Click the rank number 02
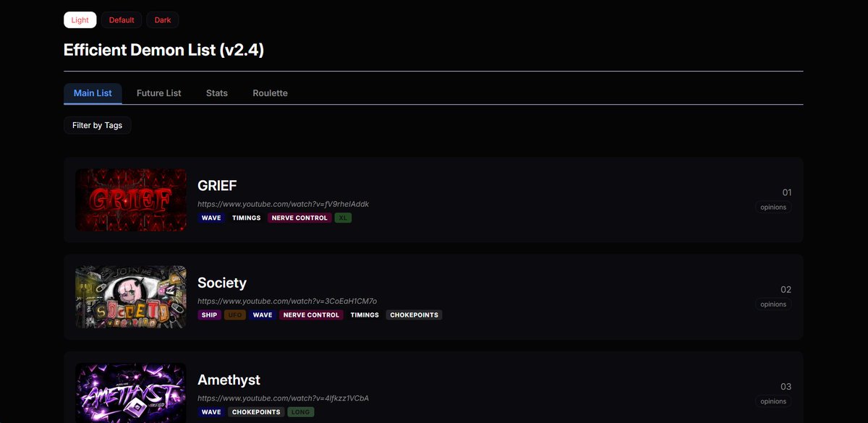The width and height of the screenshot is (868, 423). point(786,289)
